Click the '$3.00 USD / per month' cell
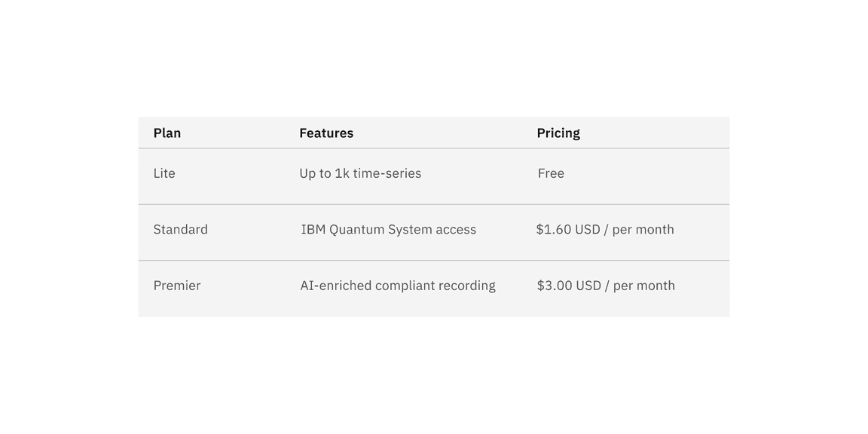 606,286
